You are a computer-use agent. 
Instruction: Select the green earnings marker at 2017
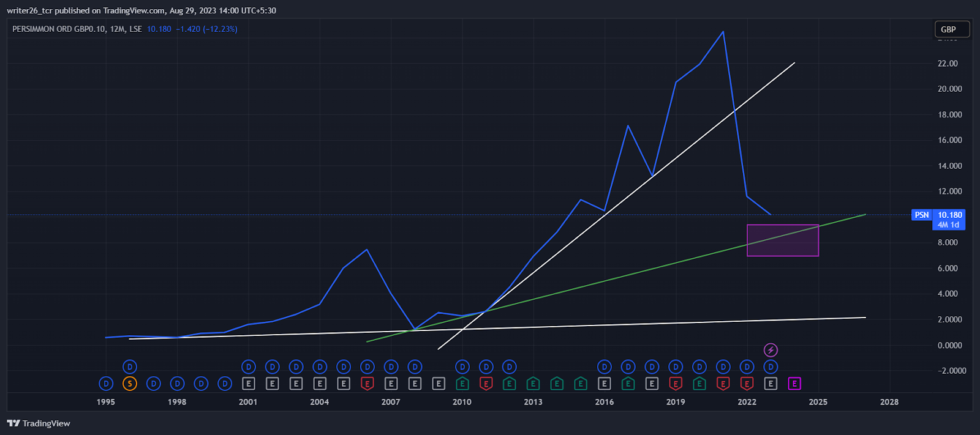click(628, 384)
